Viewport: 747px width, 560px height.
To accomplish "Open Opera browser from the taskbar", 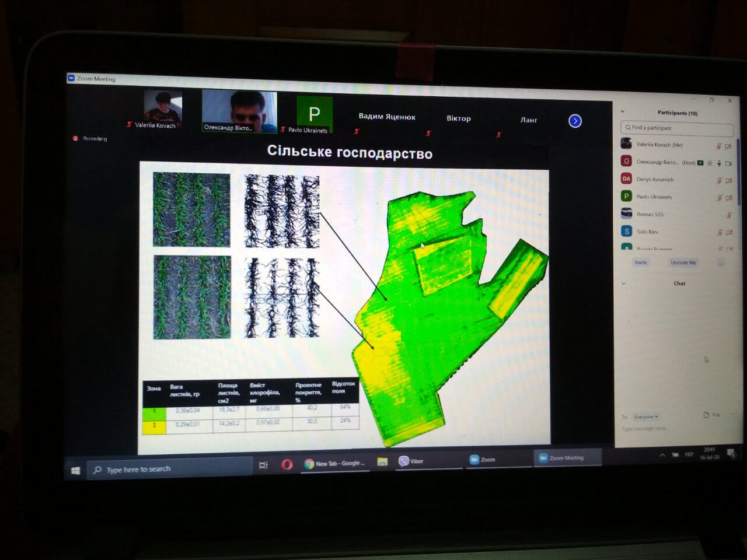I will coord(287,464).
